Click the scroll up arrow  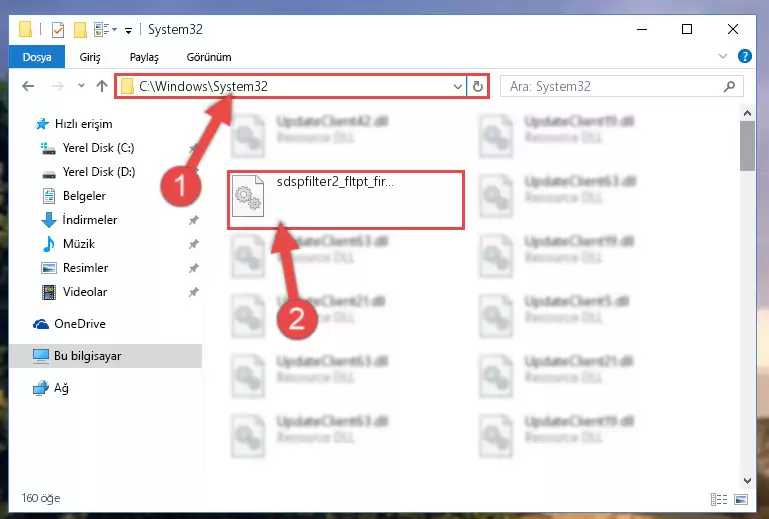[747, 113]
